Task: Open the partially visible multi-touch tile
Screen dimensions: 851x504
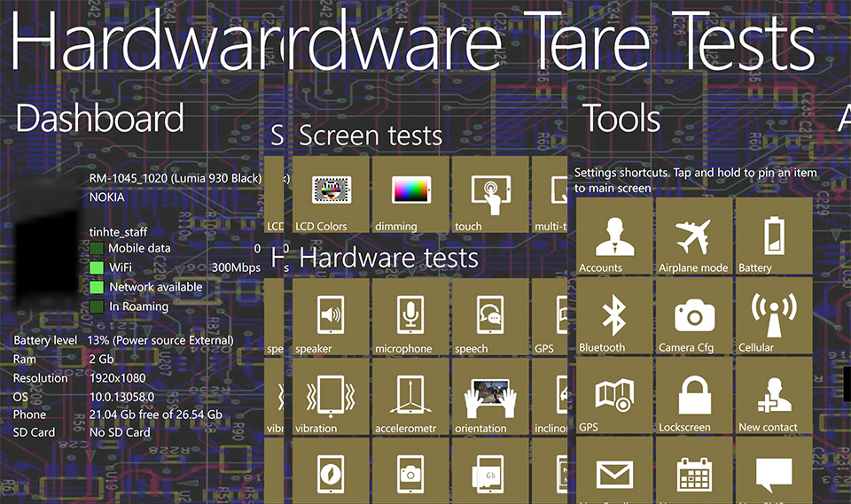Action: [x=550, y=195]
